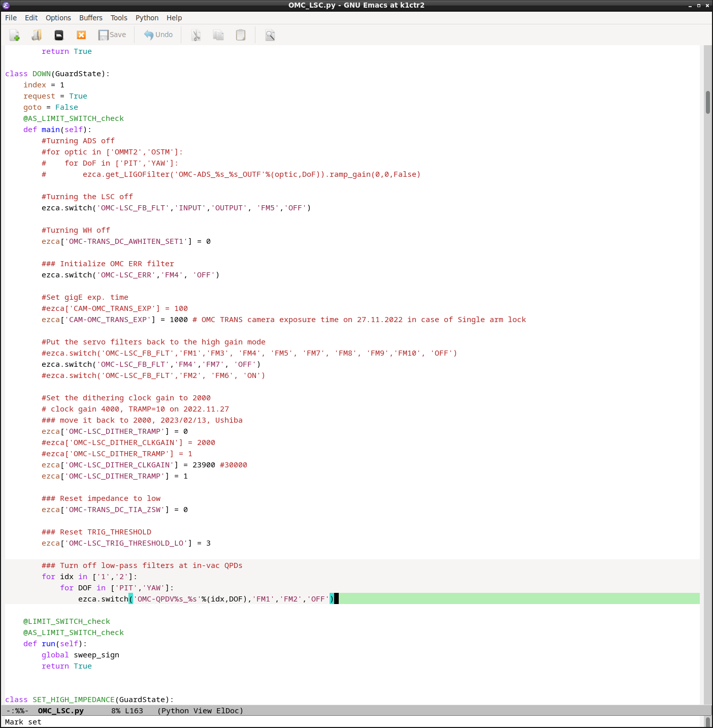The height and width of the screenshot is (728, 713).
Task: Click 'goto = False' line
Action: [x=51, y=107]
